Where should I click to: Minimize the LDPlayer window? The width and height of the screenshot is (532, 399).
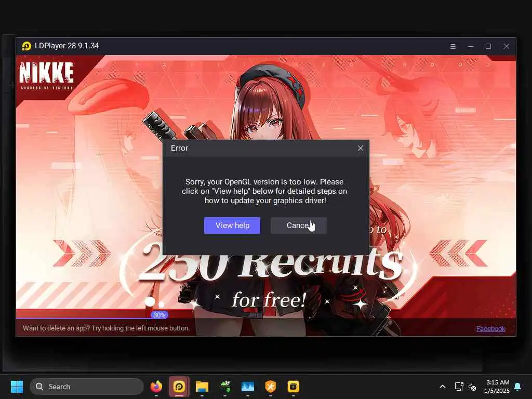click(x=471, y=46)
